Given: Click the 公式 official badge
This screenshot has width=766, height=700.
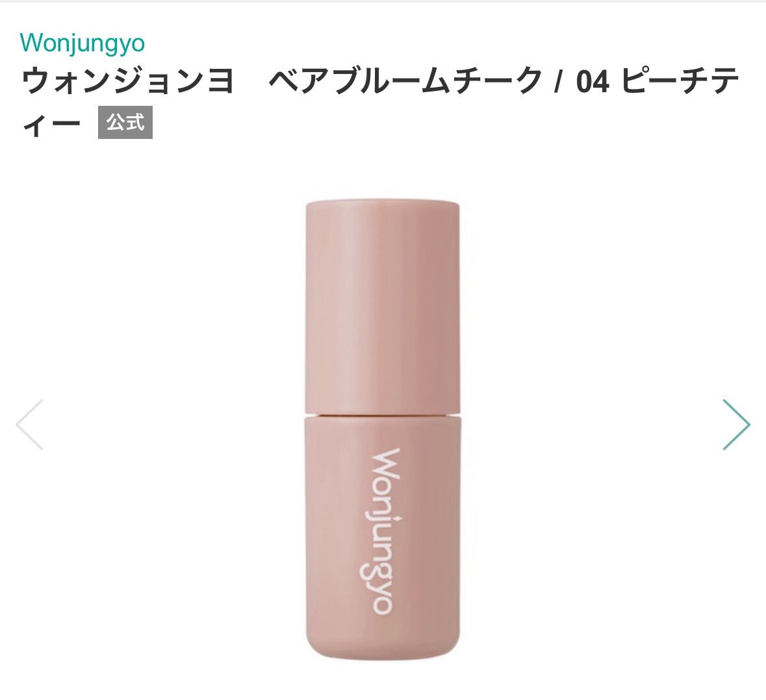Looking at the screenshot, I should 125,122.
